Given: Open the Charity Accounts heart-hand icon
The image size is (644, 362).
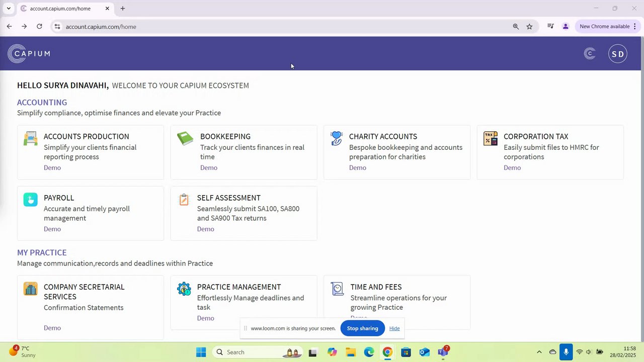Looking at the screenshot, I should pyautogui.click(x=337, y=138).
